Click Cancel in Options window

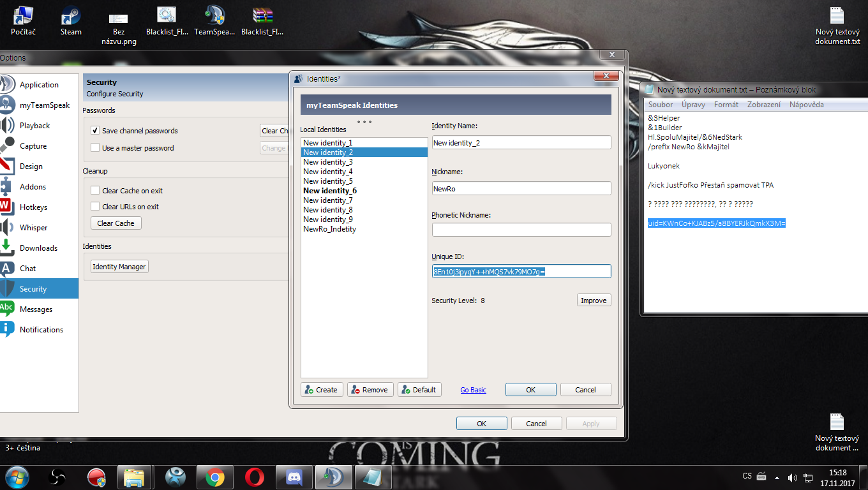[x=537, y=424]
